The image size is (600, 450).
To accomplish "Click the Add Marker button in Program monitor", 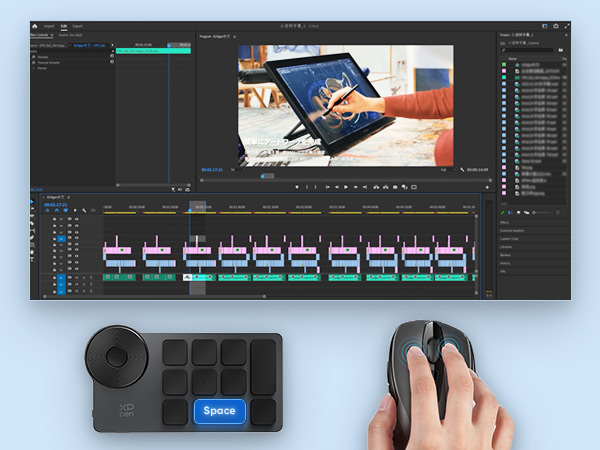I will pyautogui.click(x=297, y=187).
